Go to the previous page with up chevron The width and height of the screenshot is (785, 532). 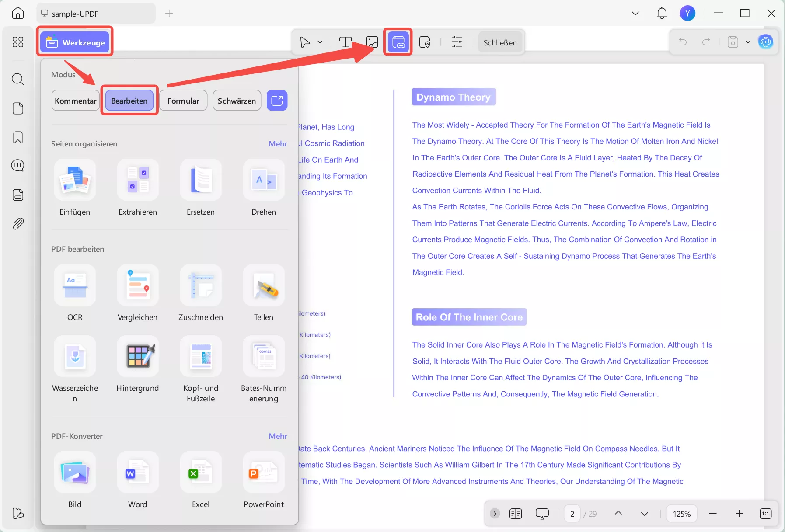pos(618,513)
